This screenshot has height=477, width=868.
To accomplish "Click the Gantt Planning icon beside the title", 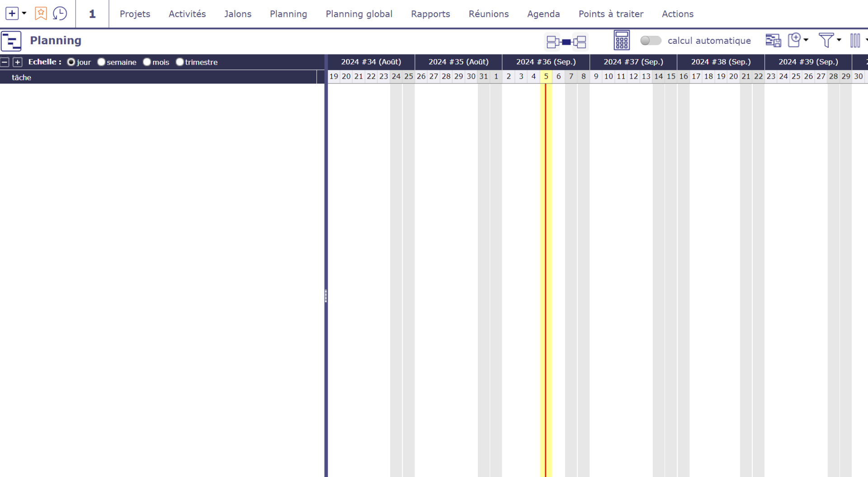I will (11, 41).
